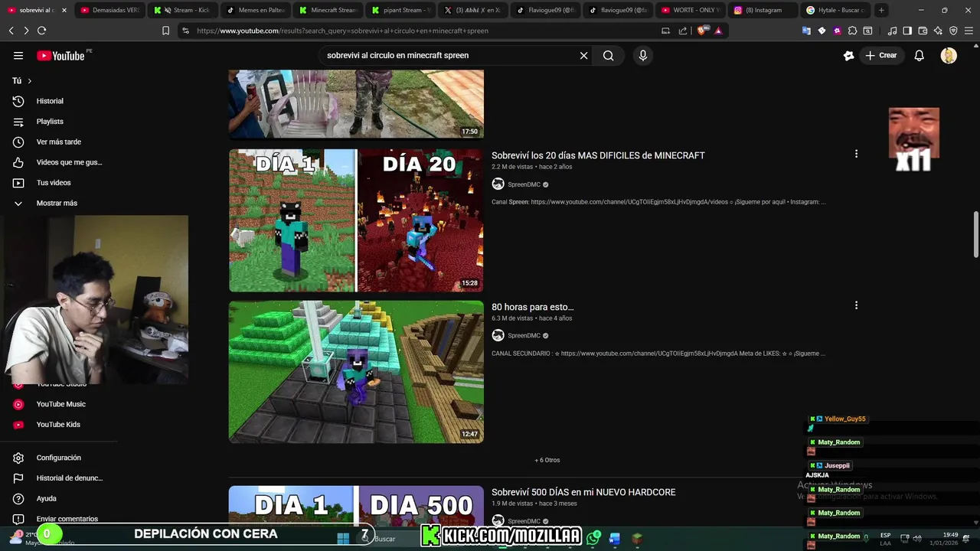Open the music playlist toolbar icon
Image resolution: width=980 pixels, height=551 pixels.
point(892,31)
